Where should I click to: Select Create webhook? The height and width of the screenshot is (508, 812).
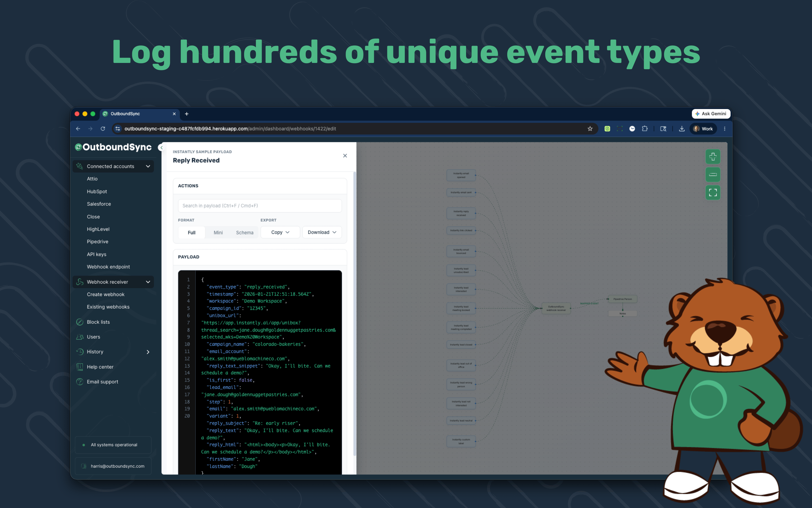106,294
